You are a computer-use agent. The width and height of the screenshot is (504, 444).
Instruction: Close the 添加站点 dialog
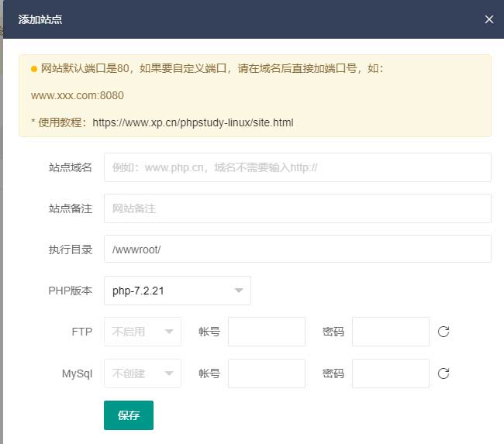488,19
